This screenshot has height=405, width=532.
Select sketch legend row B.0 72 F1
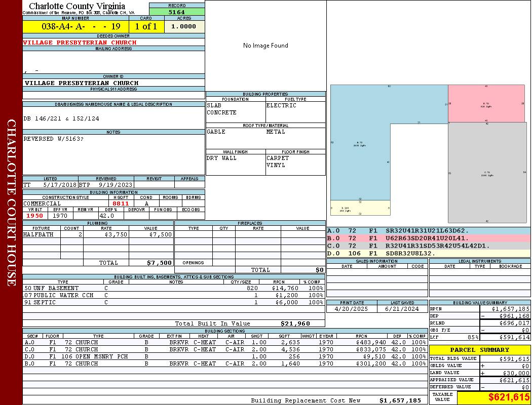(429, 238)
